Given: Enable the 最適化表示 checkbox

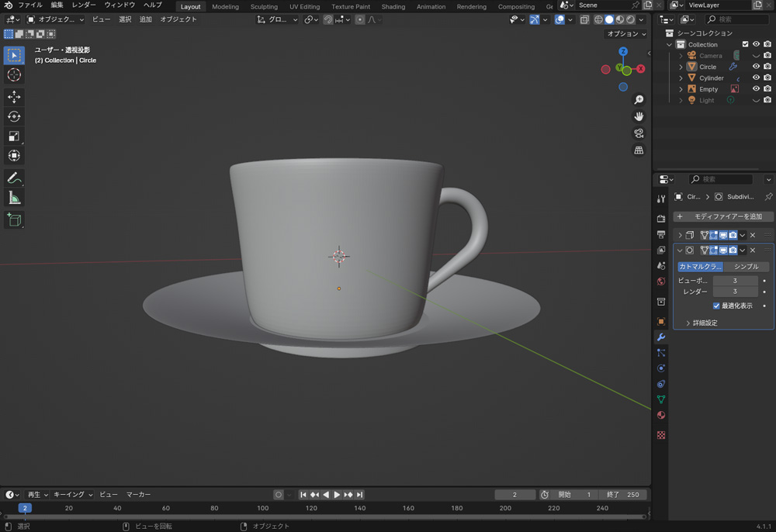Looking at the screenshot, I should 716,306.
